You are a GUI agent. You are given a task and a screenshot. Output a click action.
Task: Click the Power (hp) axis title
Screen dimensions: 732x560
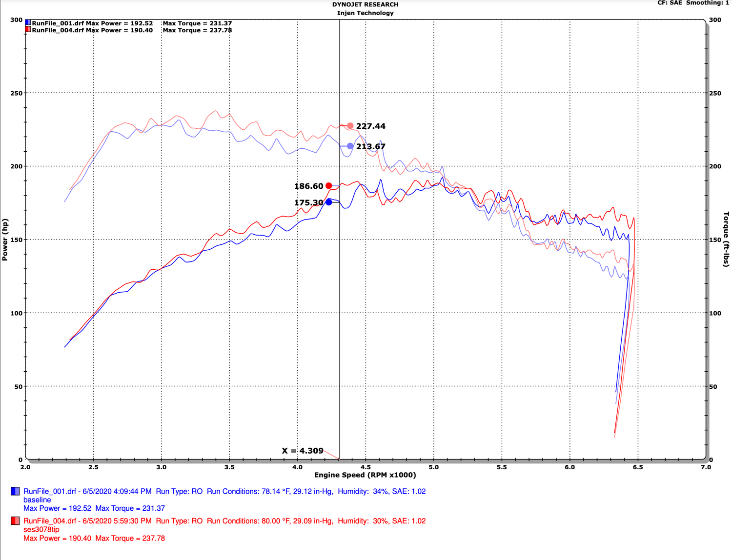[5, 240]
